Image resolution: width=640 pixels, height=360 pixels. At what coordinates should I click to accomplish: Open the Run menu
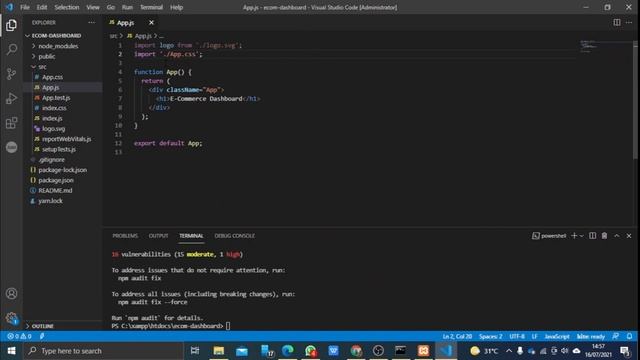pyautogui.click(x=127, y=7)
